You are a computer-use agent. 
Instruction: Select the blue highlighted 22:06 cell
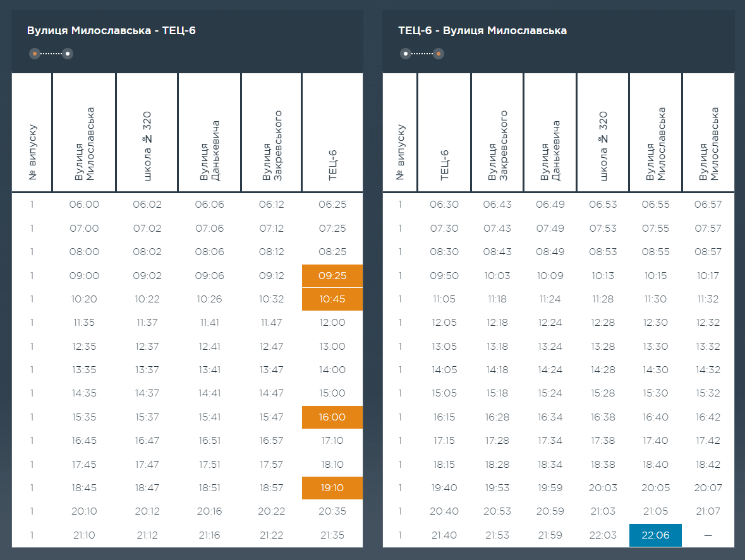click(655, 535)
